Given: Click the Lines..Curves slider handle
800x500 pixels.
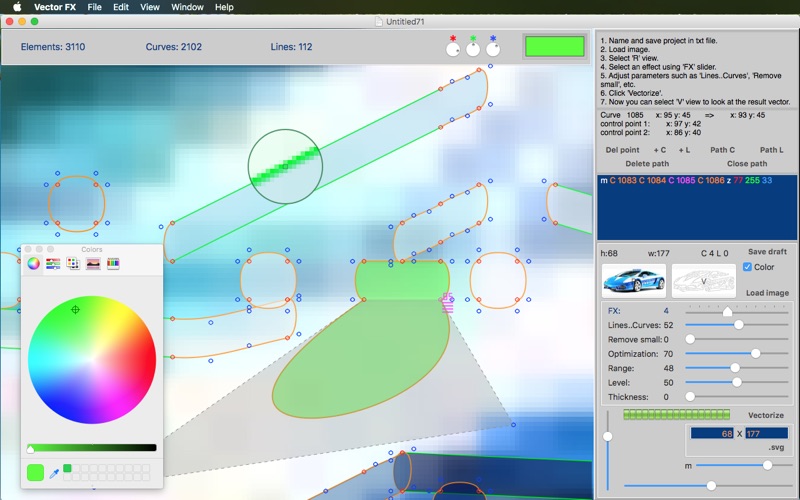Looking at the screenshot, I should 738,324.
